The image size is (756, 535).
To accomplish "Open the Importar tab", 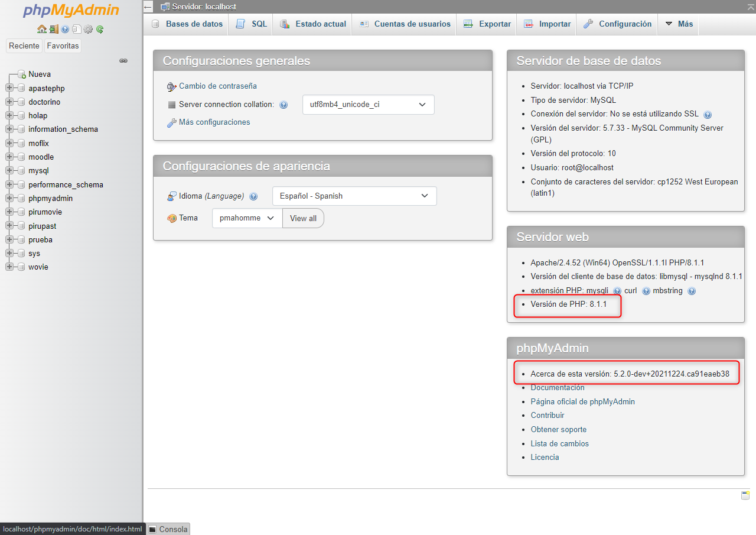I will point(547,24).
